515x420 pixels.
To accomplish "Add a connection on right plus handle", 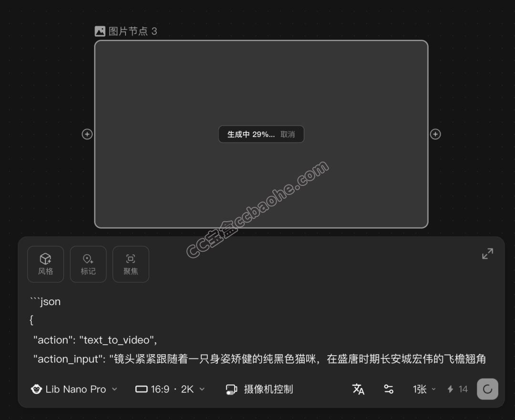I will coord(435,134).
